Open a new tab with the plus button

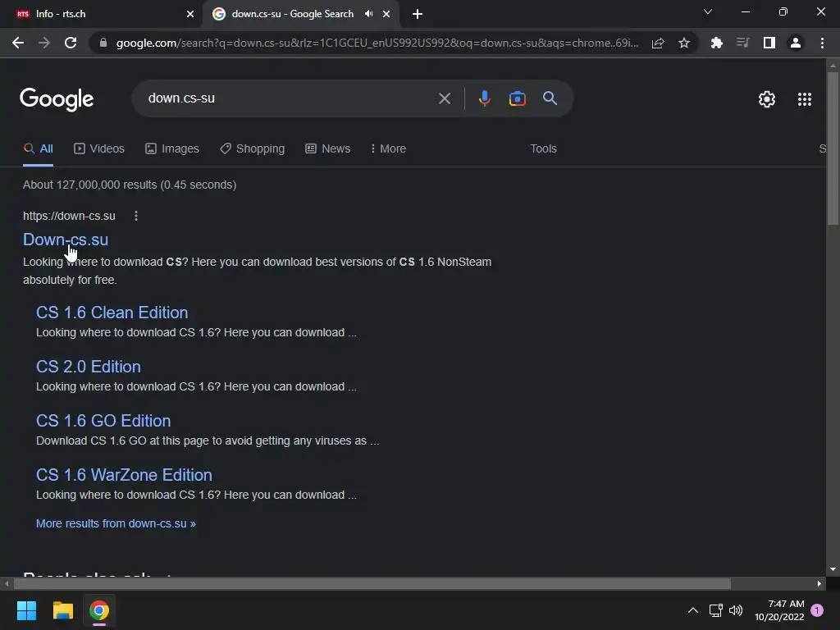(418, 14)
